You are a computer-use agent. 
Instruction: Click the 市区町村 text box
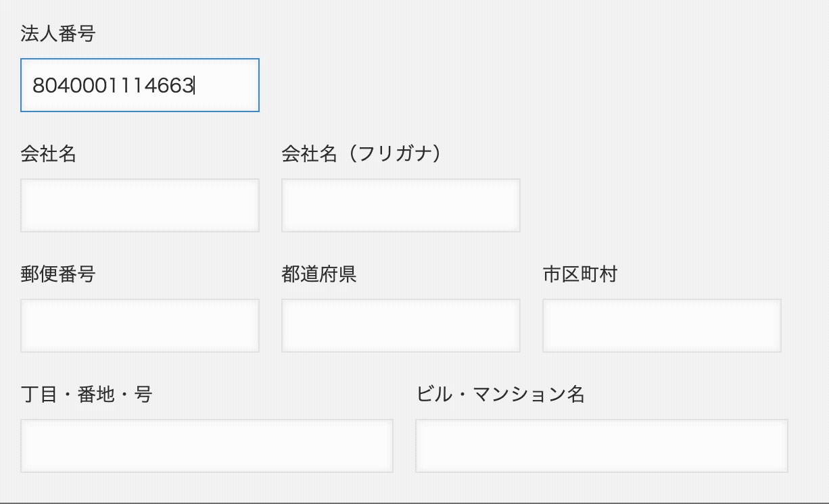(661, 326)
